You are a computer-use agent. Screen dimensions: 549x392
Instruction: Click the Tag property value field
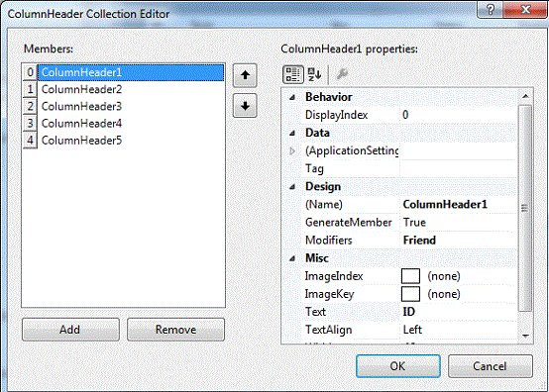(x=458, y=169)
